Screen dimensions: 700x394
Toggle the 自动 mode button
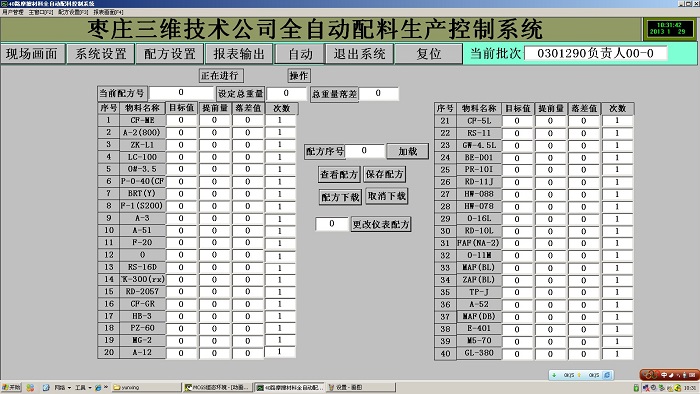(x=300, y=54)
